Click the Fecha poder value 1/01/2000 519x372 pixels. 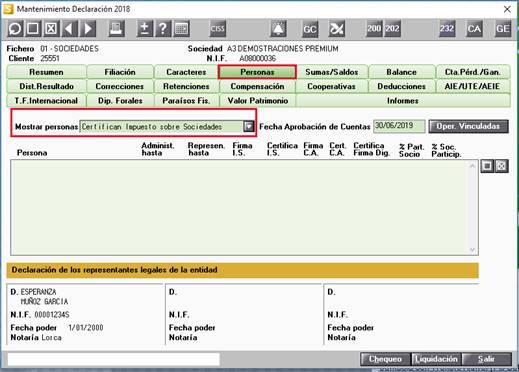tap(86, 328)
